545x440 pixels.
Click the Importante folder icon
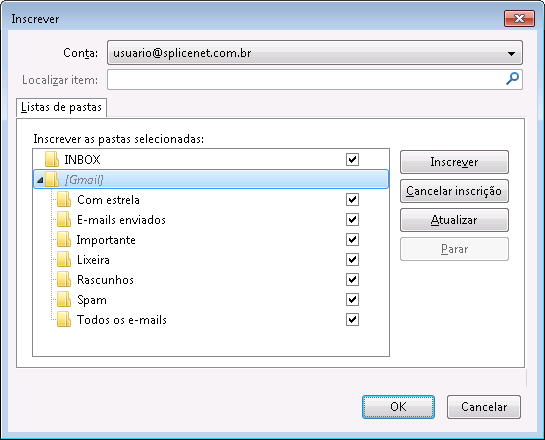coord(64,239)
